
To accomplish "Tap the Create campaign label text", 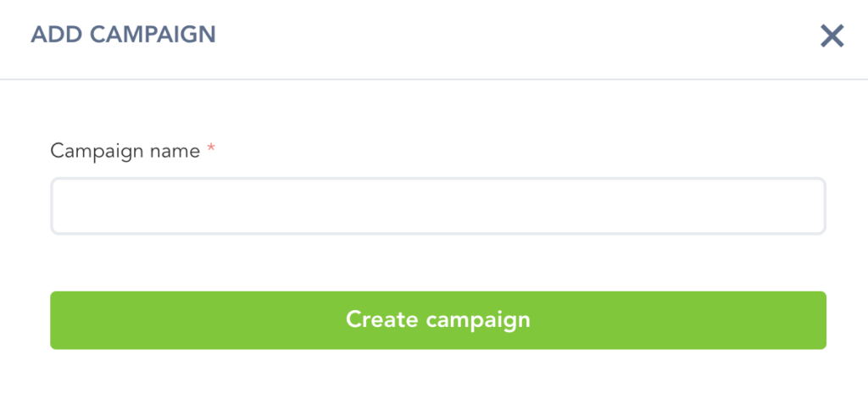I will tap(437, 320).
